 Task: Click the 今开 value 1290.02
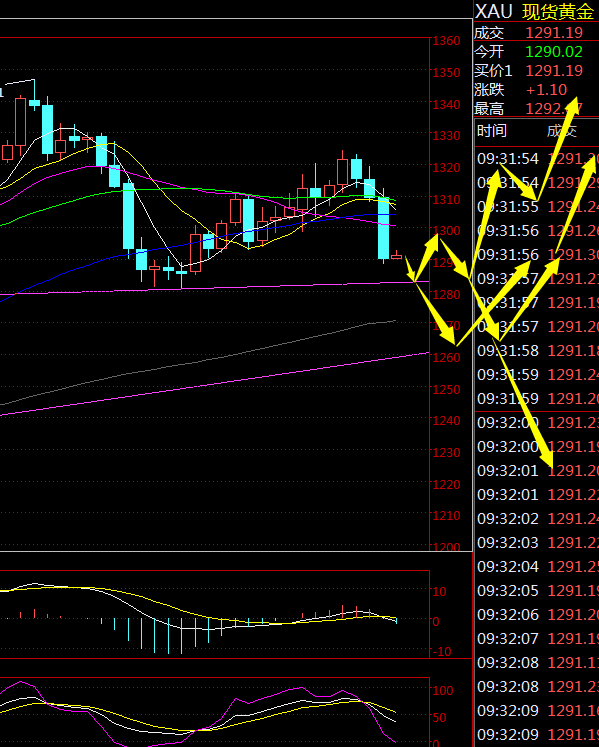coord(554,51)
